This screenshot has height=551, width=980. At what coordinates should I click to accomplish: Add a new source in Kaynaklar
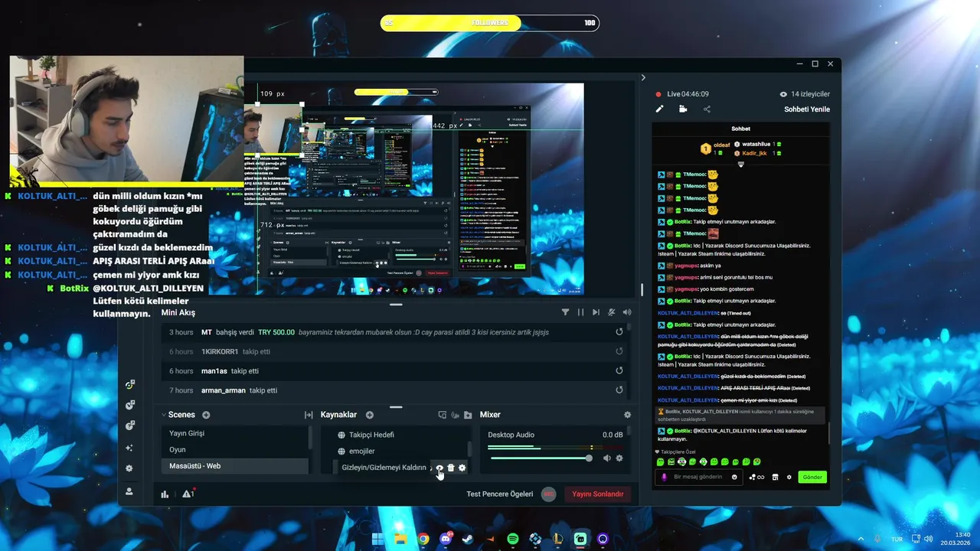[x=370, y=415]
